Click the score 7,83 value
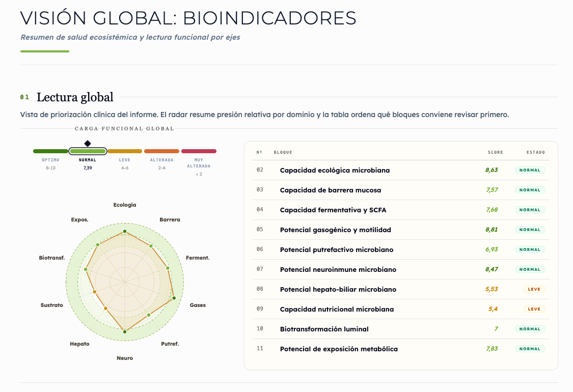The height and width of the screenshot is (392, 573). coord(492,349)
